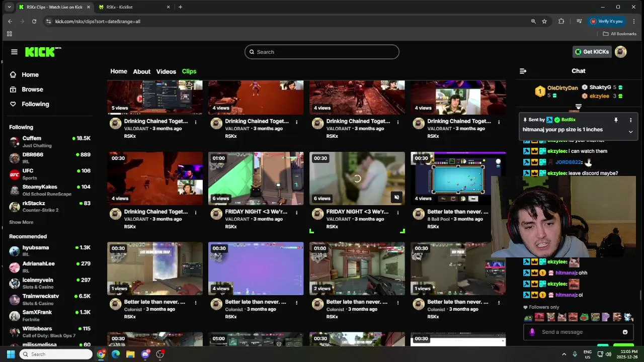Collapse the chat panel arrow icon
This screenshot has height=362, width=644.
[x=523, y=71]
